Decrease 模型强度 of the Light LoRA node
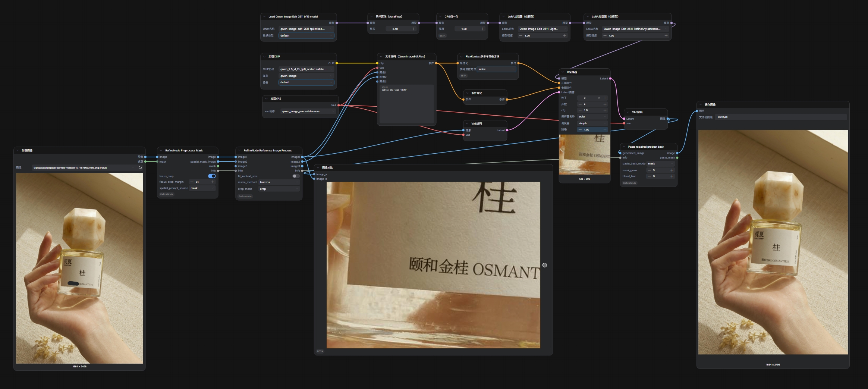This screenshot has height=389, width=868. [521, 36]
